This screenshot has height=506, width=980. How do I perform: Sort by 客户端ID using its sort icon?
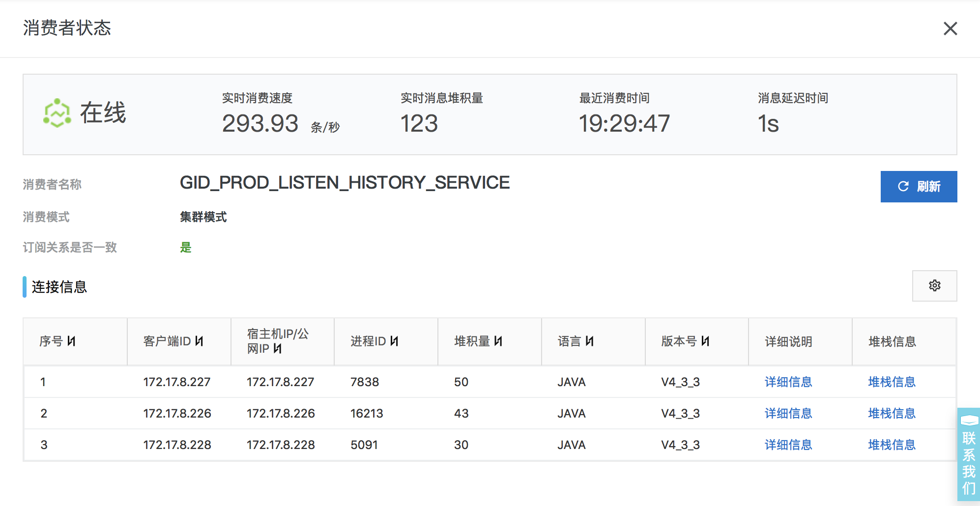click(199, 341)
